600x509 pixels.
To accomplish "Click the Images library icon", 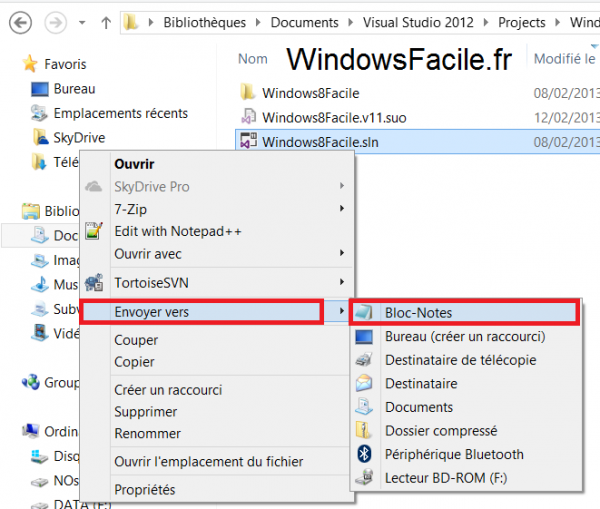I will (39, 260).
